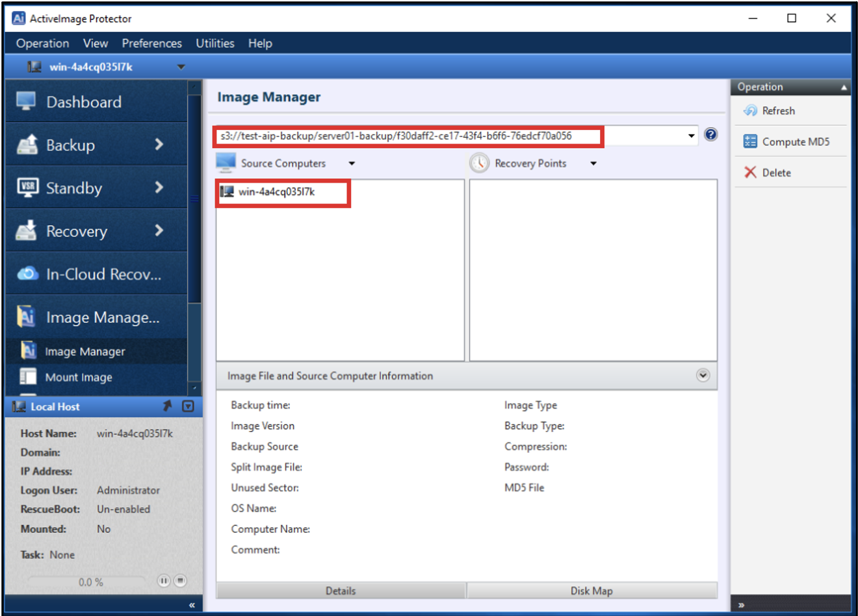This screenshot has width=858, height=616.
Task: Open In-Cloud Recovery cloud icon
Action: pos(27,274)
